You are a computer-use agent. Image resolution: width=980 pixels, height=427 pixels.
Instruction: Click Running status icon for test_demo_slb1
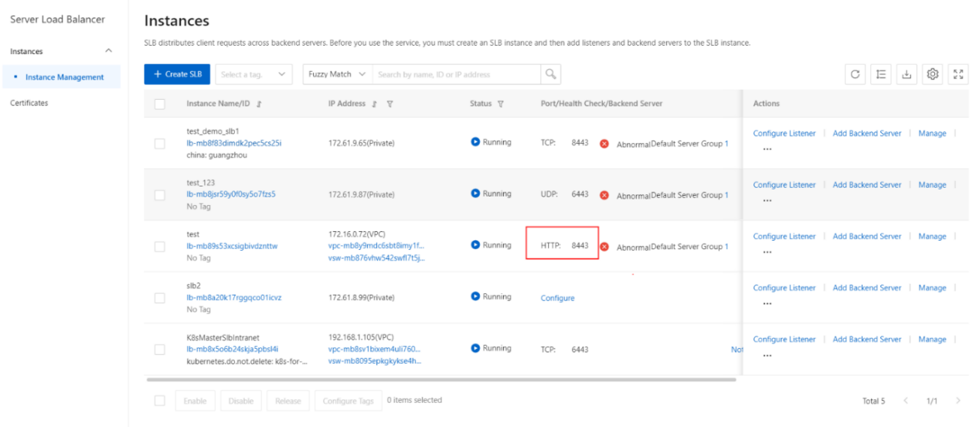click(x=475, y=142)
